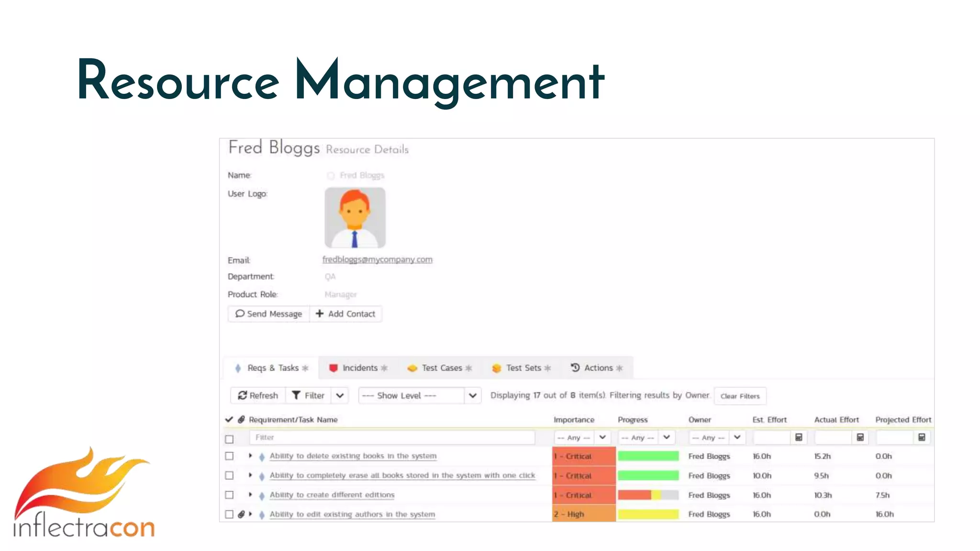
Task: Click the Est. Effort calculator icon
Action: tap(799, 437)
